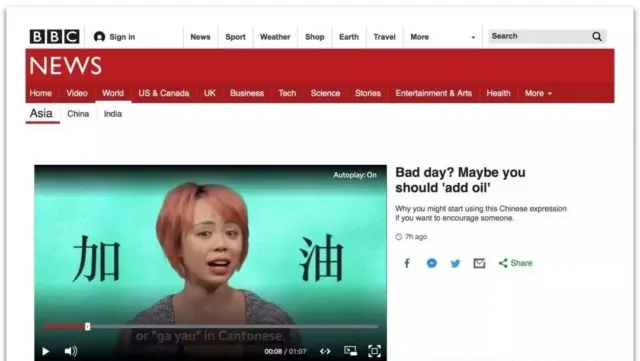The image size is (640, 361).
Task: Click the Sign in link
Action: tap(122, 37)
